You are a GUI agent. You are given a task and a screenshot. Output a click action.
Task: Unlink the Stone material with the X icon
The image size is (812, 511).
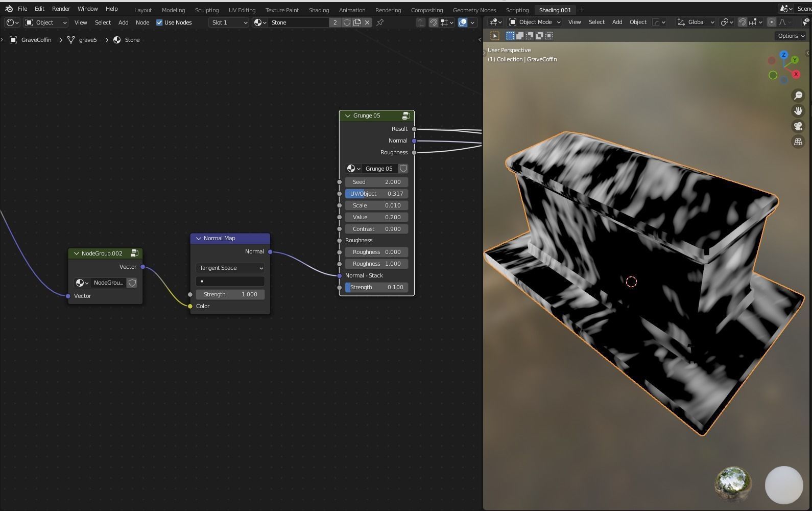tap(367, 22)
